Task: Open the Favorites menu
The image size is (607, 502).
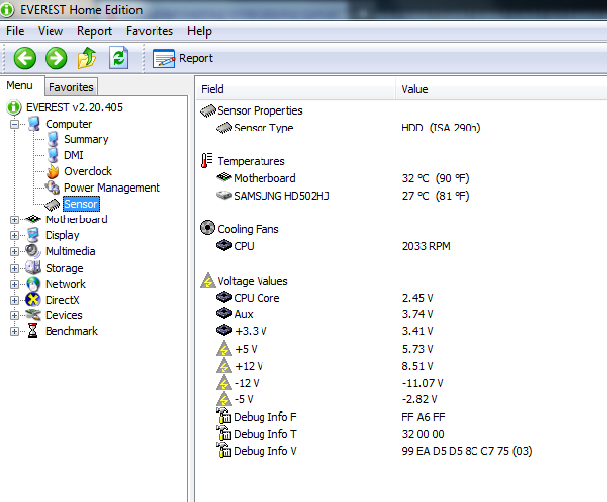Action: click(149, 31)
